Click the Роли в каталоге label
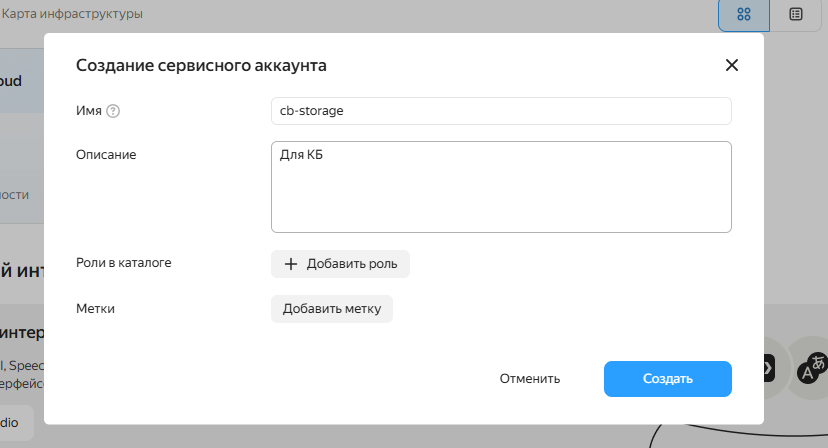 point(124,263)
